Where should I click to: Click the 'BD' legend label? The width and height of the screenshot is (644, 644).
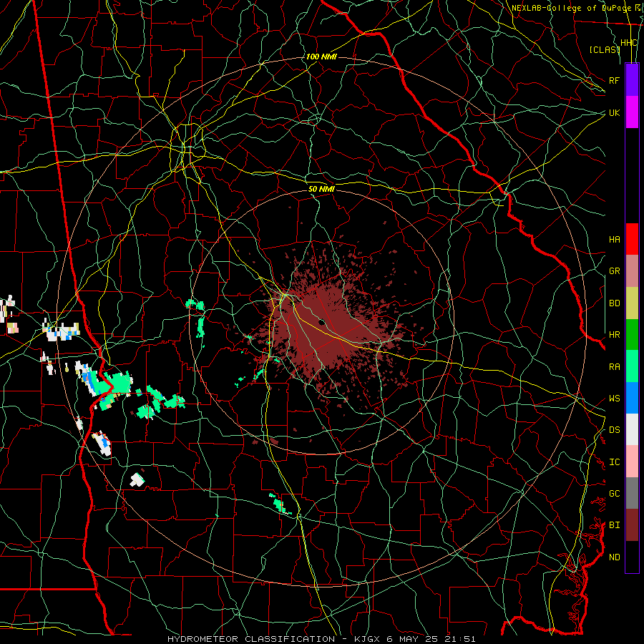coord(614,303)
